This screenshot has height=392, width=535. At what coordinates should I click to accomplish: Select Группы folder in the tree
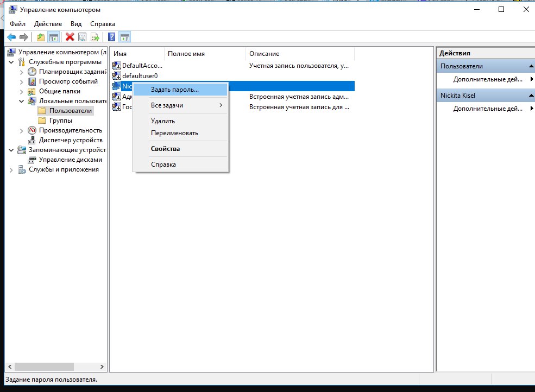(x=61, y=121)
